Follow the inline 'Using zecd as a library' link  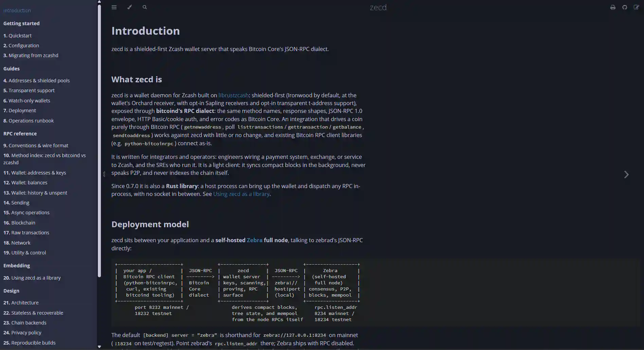pos(241,194)
